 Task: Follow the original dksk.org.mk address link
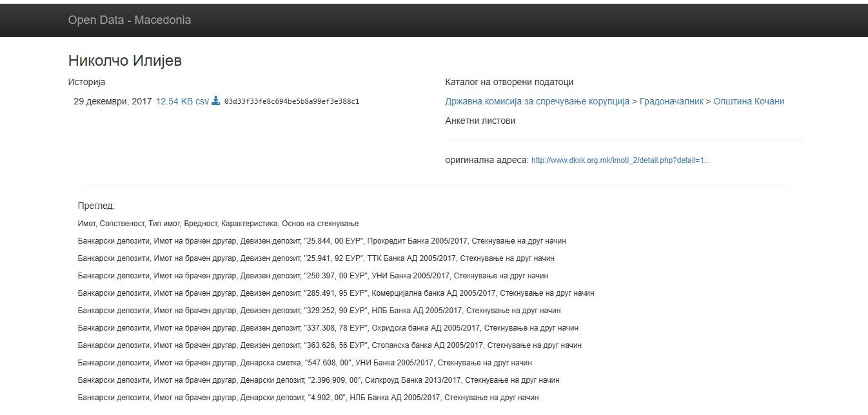(x=620, y=160)
